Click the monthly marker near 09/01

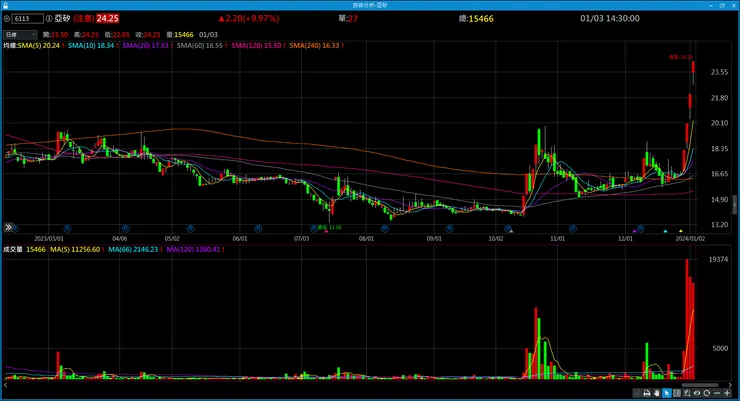450,228
